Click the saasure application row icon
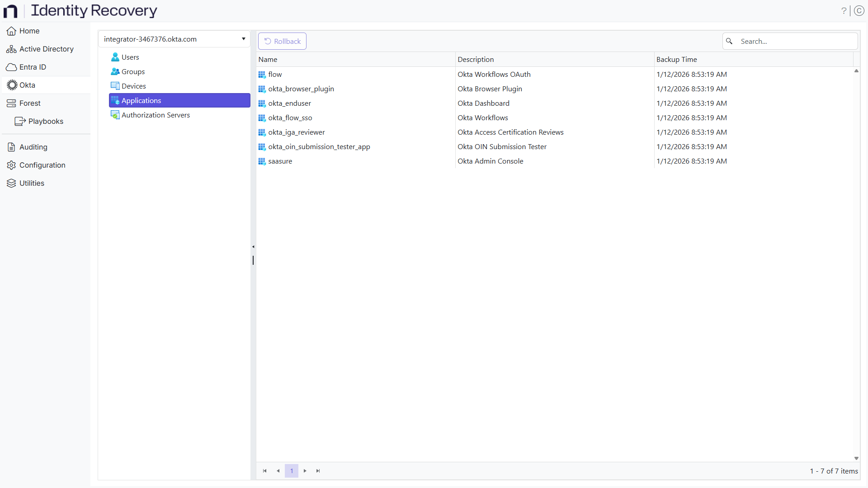The image size is (868, 488). tap(262, 161)
